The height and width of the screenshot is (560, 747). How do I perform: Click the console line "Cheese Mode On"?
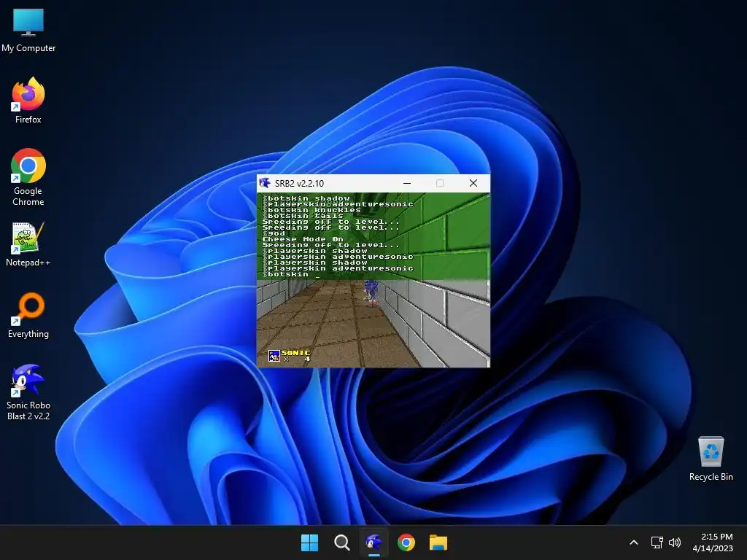click(x=303, y=239)
